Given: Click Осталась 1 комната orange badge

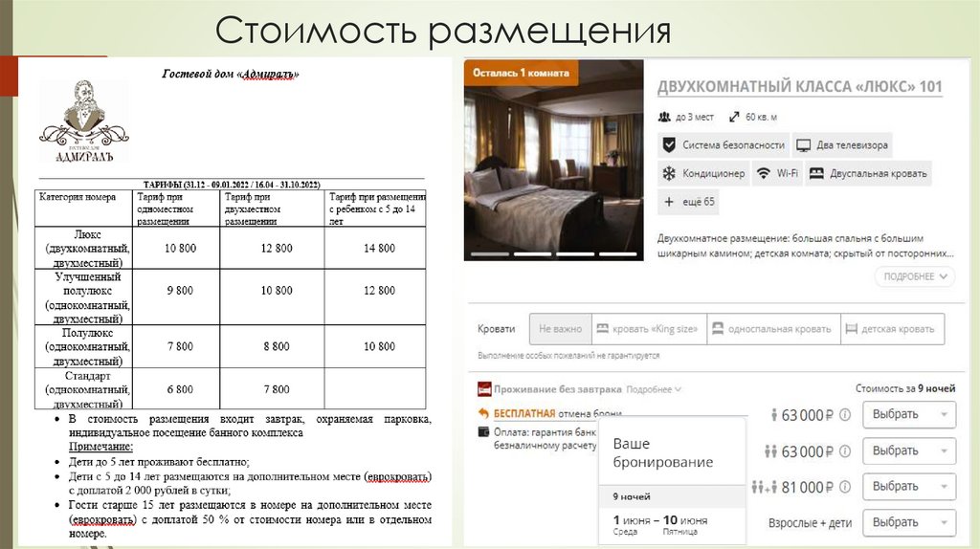Looking at the screenshot, I should click(x=521, y=73).
